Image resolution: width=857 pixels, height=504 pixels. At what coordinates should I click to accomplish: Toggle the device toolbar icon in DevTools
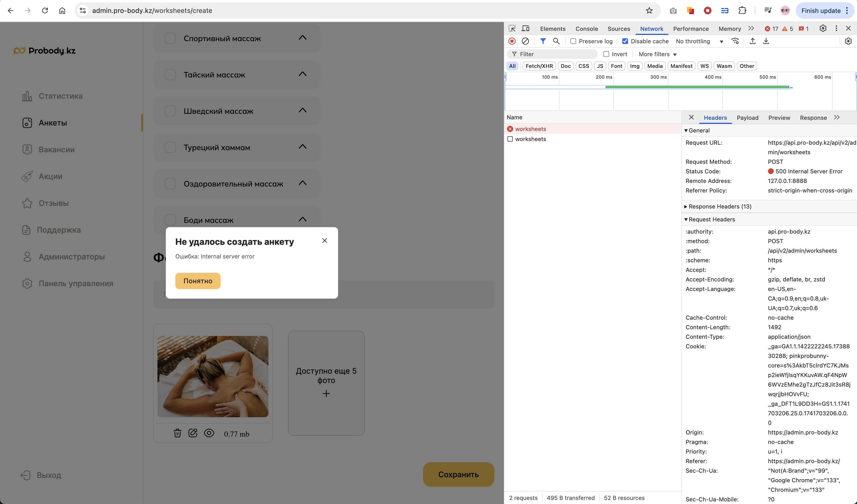click(x=525, y=28)
